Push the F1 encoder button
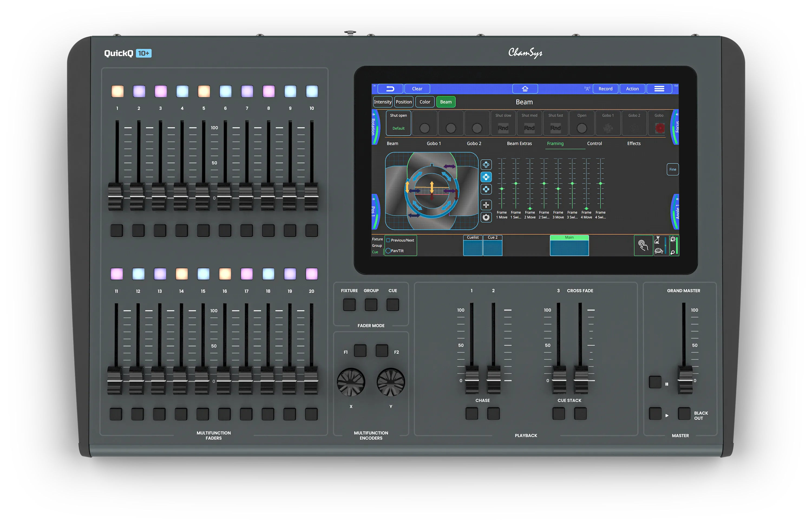Viewport: 812px width, 530px height. pyautogui.click(x=360, y=351)
